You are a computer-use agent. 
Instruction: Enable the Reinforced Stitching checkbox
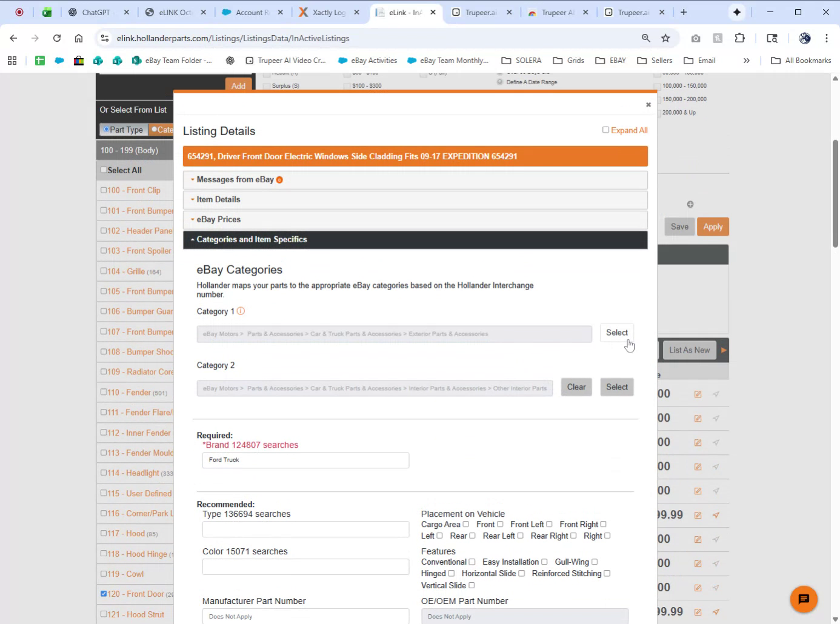point(607,573)
